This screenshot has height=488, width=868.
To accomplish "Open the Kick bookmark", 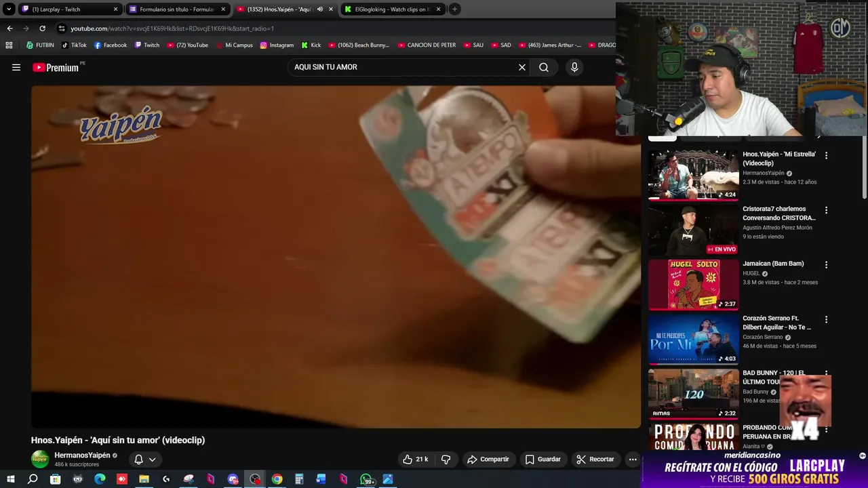I will click(311, 45).
